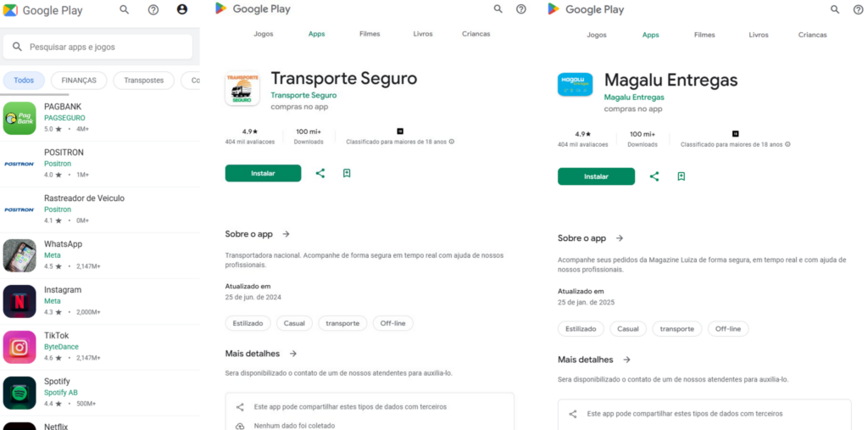The width and height of the screenshot is (868, 430).
Task: Expand Mais detalhes arrow for Transporte Seguro
Action: click(293, 354)
